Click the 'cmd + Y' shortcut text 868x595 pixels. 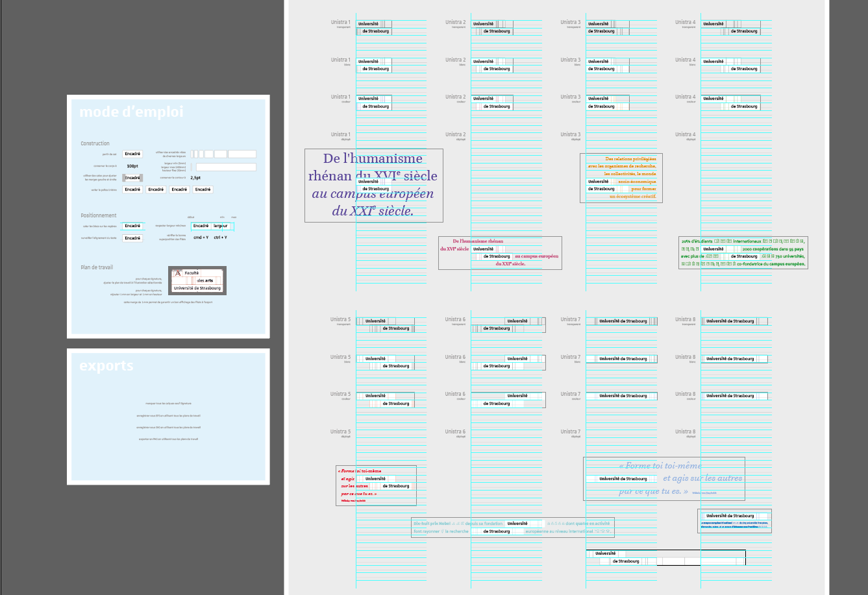201,237
